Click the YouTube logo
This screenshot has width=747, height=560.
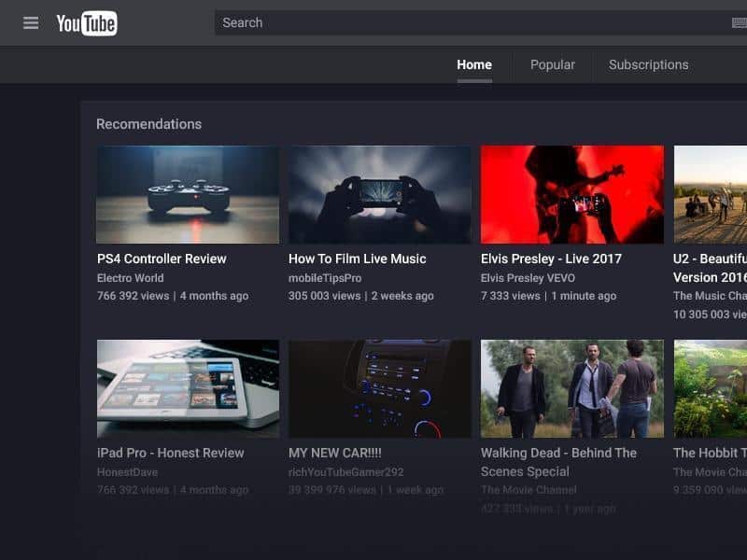click(x=87, y=23)
